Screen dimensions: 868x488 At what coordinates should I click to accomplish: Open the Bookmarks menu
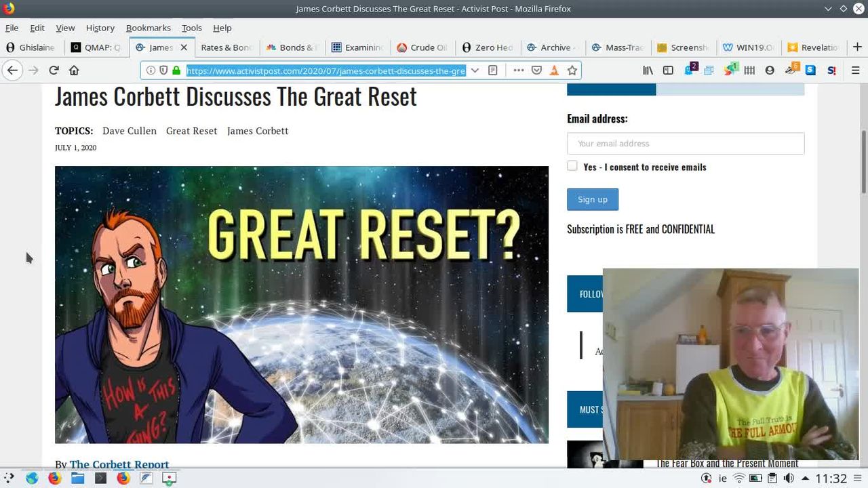148,28
